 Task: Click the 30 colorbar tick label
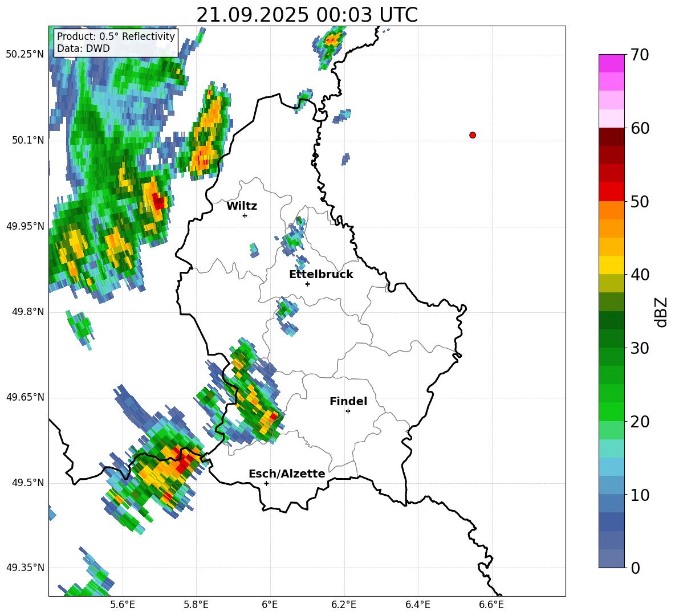coord(640,348)
